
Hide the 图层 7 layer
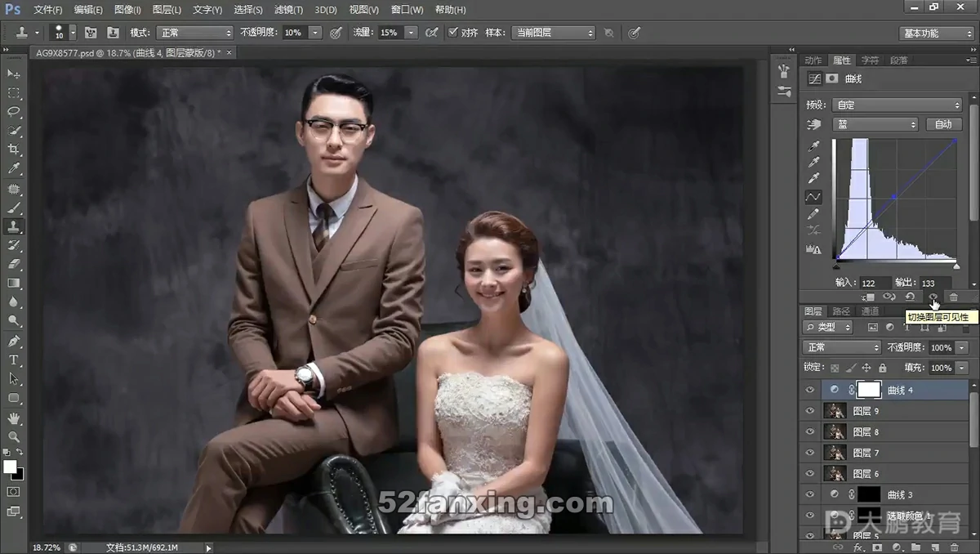point(810,453)
